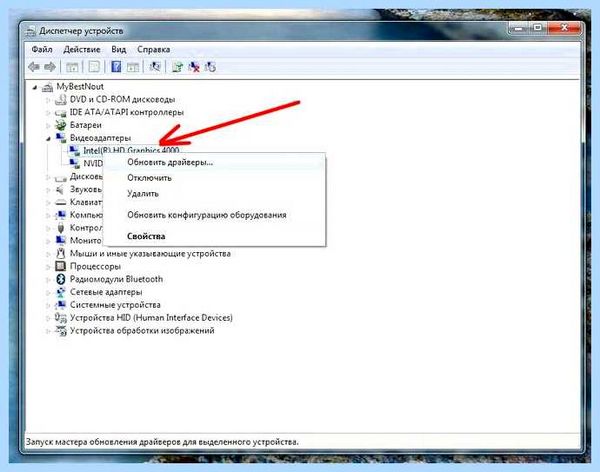Screen dimensions: 600x472
Task: Click the green-arrow update driver toolbar icon
Action: (x=177, y=67)
